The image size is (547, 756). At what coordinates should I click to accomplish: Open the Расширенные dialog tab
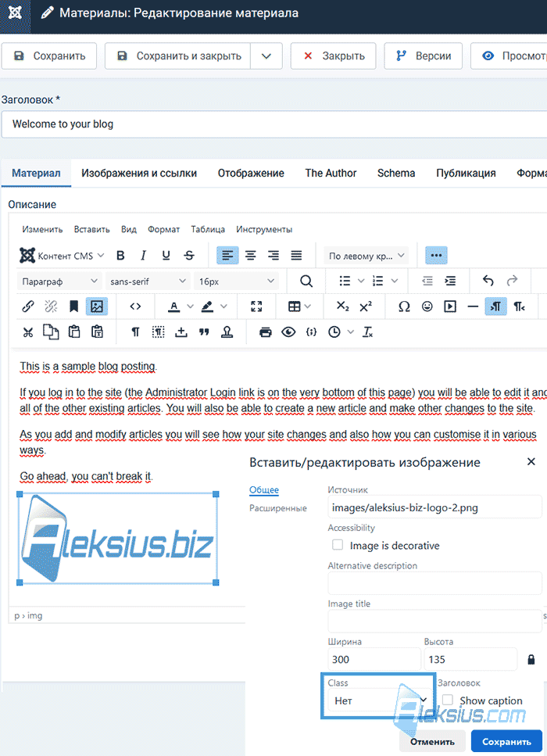coord(278,508)
